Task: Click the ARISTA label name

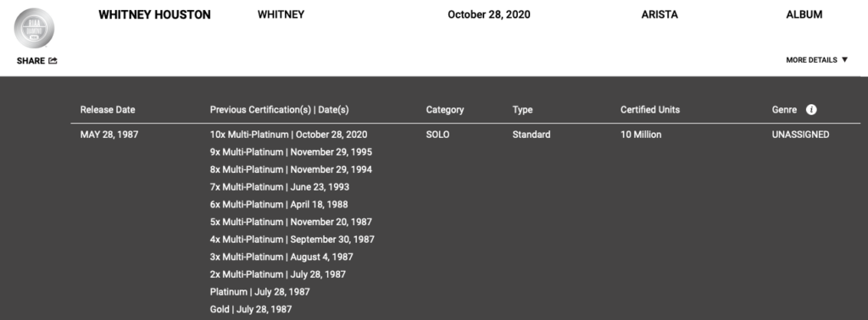Action: pyautogui.click(x=659, y=15)
